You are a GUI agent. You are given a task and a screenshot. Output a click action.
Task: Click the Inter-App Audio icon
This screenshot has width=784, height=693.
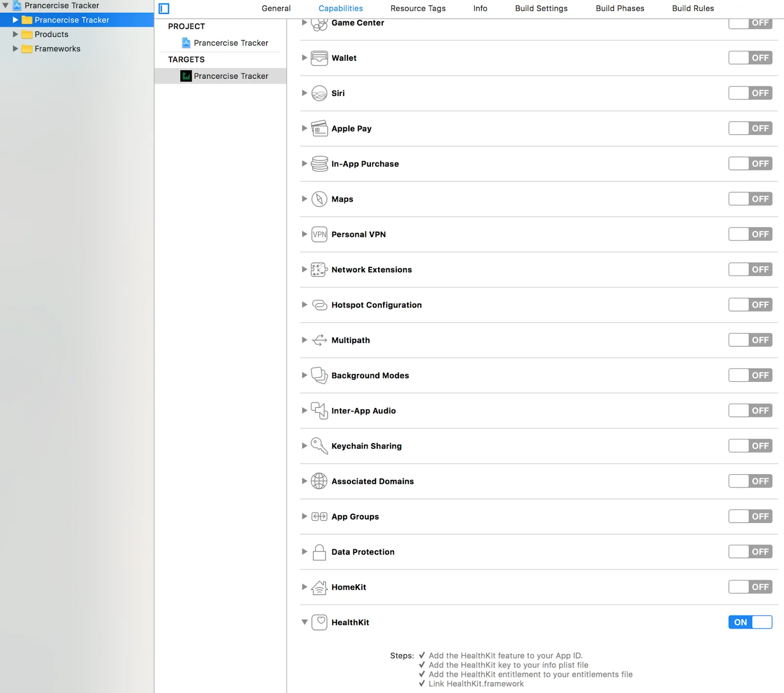pos(319,410)
